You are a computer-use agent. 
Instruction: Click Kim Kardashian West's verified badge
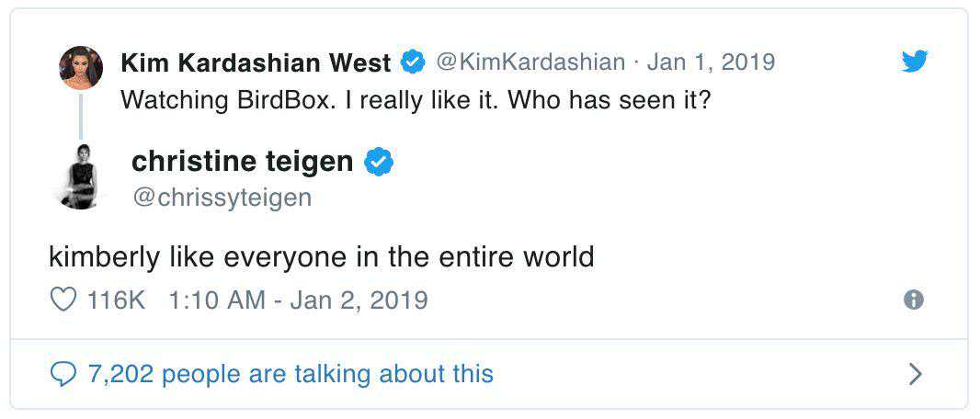click(414, 62)
